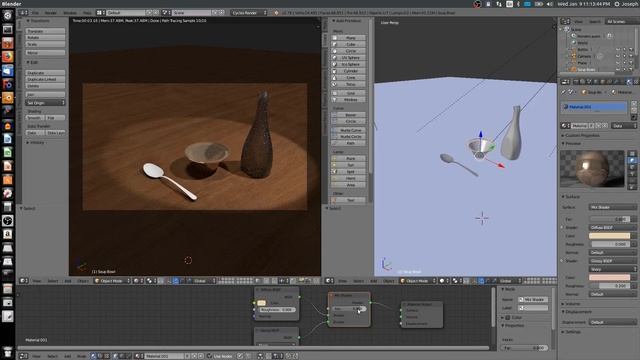Add an Ico Sphere mesh
The width and height of the screenshot is (640, 360).
348,64
